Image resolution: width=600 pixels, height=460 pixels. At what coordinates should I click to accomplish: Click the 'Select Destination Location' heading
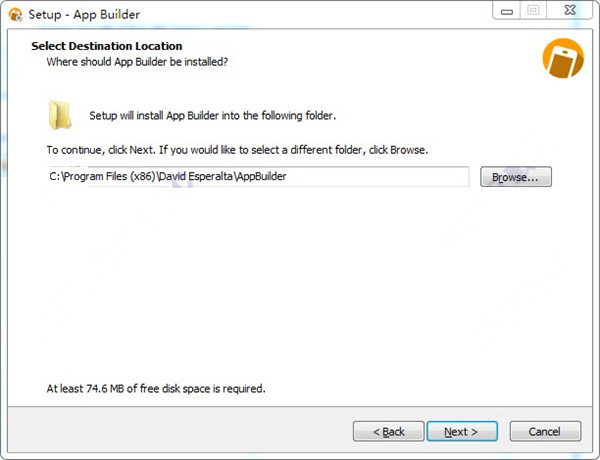click(x=107, y=46)
